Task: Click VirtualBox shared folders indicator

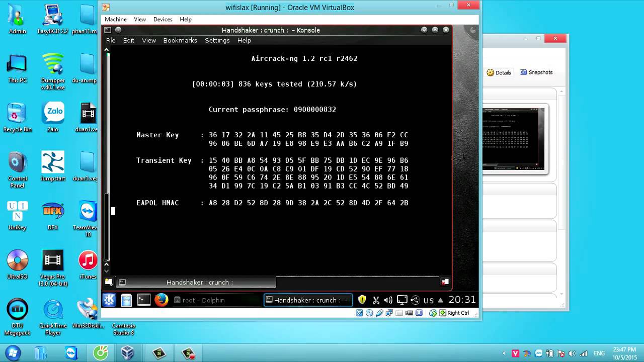Action: 399,313
